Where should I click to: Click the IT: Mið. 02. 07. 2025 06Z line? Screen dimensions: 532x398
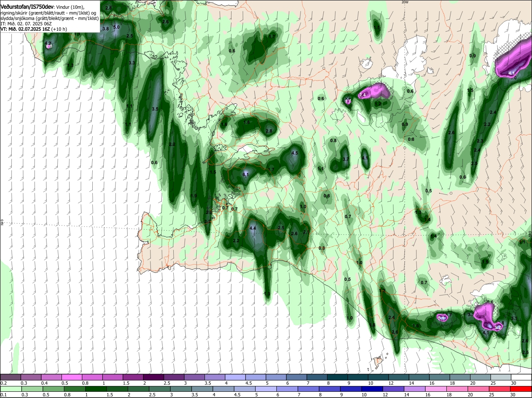click(26, 24)
